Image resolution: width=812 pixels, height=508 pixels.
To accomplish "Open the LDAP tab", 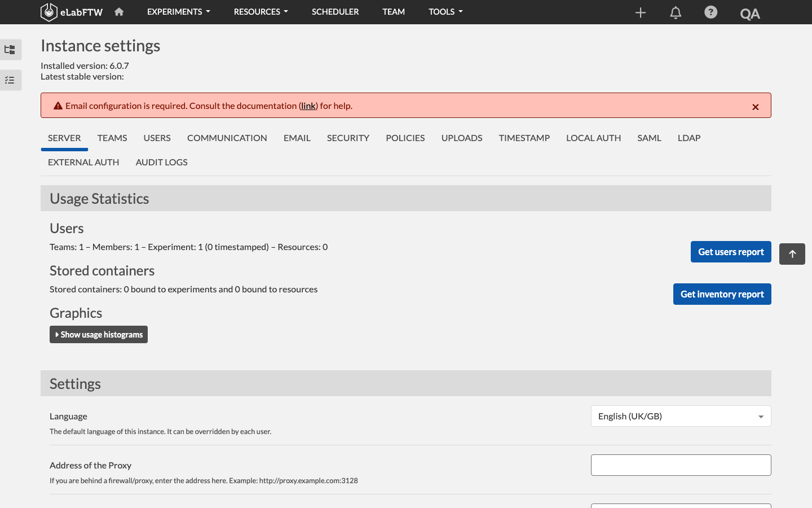I will (689, 138).
